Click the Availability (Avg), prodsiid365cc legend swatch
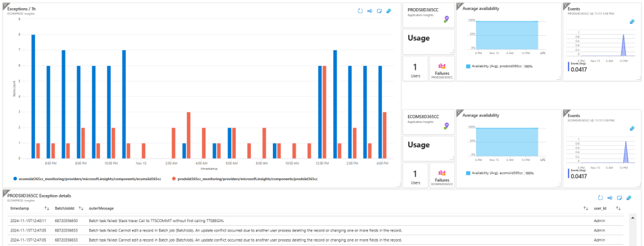 [469, 66]
